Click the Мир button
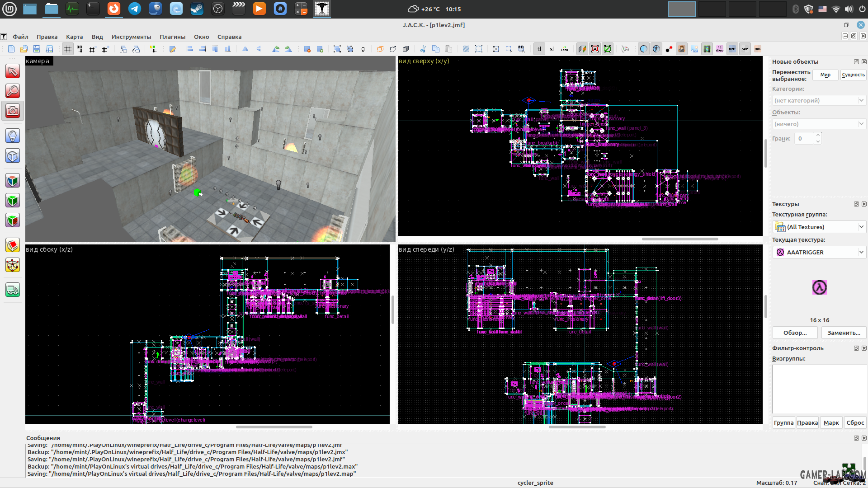 826,75
